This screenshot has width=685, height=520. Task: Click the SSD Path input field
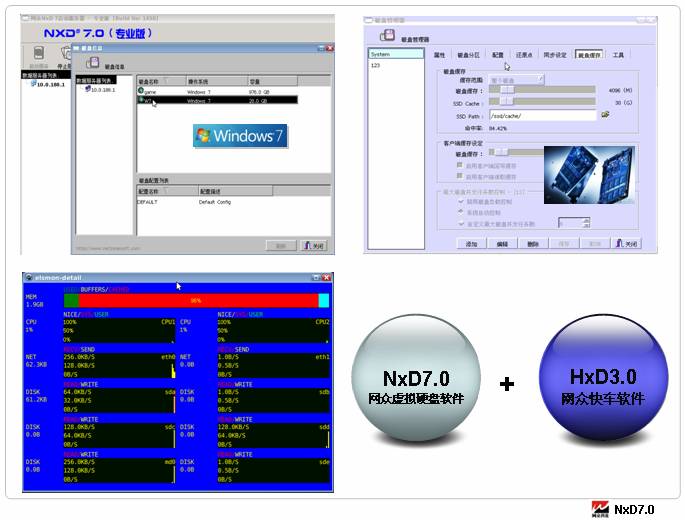pos(542,116)
